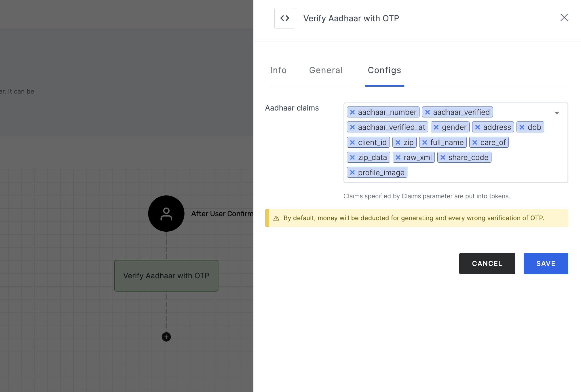Viewport: 581px width, 392px height.
Task: Click the Configs tab label
Action: click(x=385, y=70)
